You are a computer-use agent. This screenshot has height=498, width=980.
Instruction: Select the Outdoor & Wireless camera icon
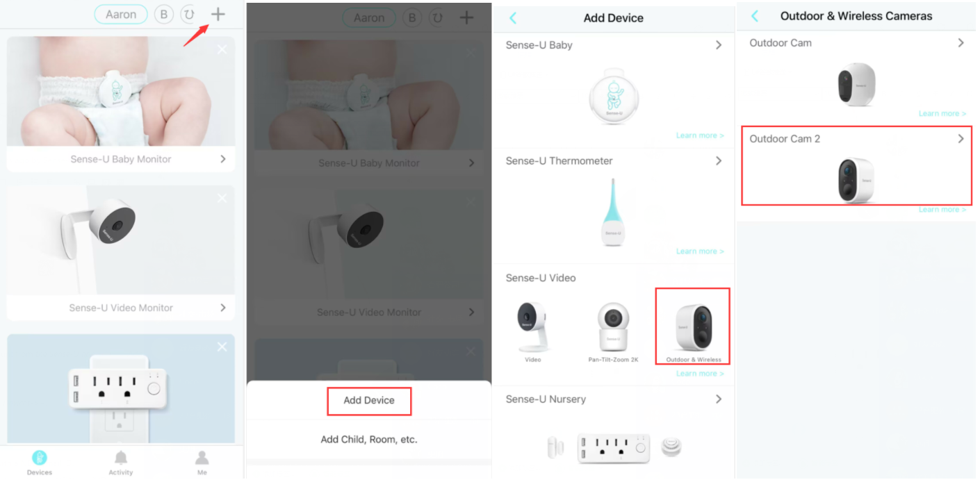[693, 326]
